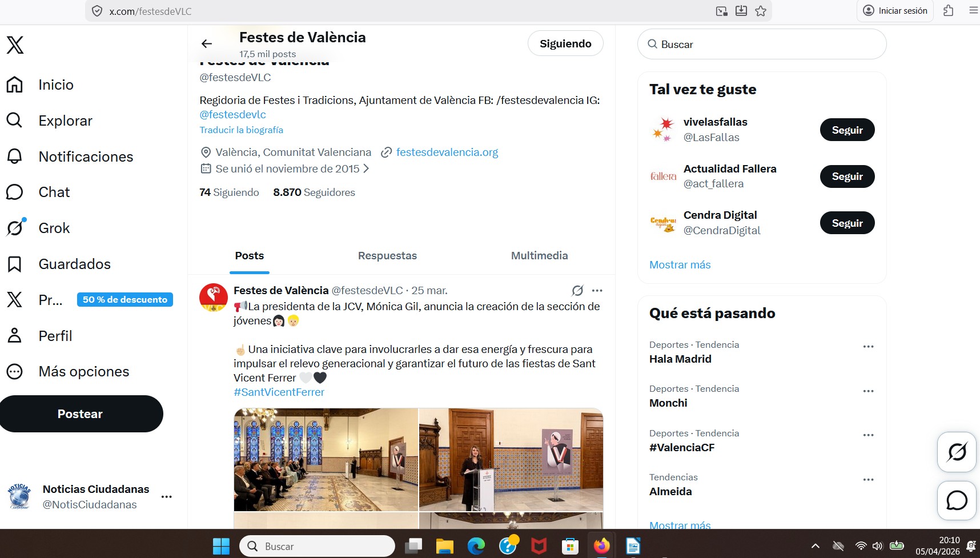Open the Inicio home feed
The image size is (980, 558).
55,85
